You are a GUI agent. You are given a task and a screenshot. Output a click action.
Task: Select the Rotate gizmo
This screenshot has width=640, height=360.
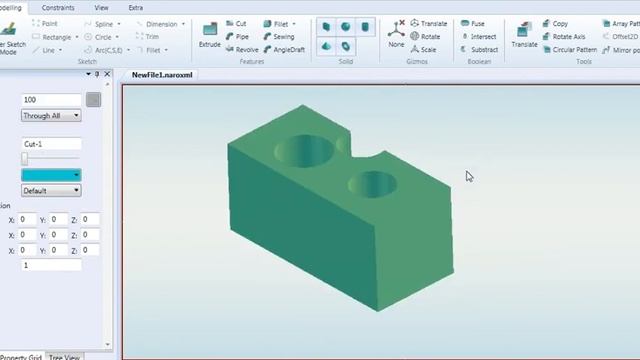coord(425,37)
